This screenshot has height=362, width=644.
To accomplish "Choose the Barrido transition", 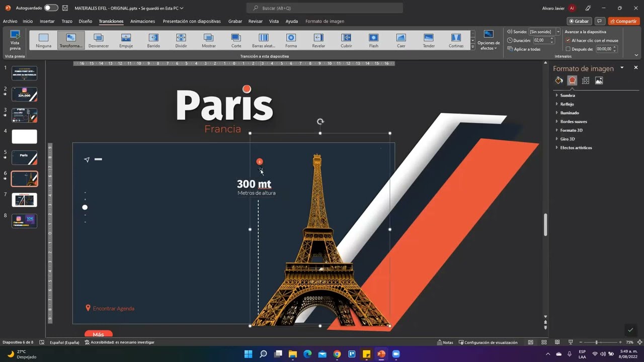I will click(153, 40).
